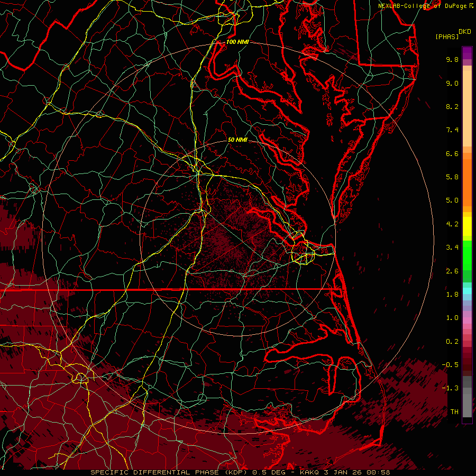The width and height of the screenshot is (476, 476).
Task: Click the 00:58 timestamp in the caption
Action: (379, 472)
